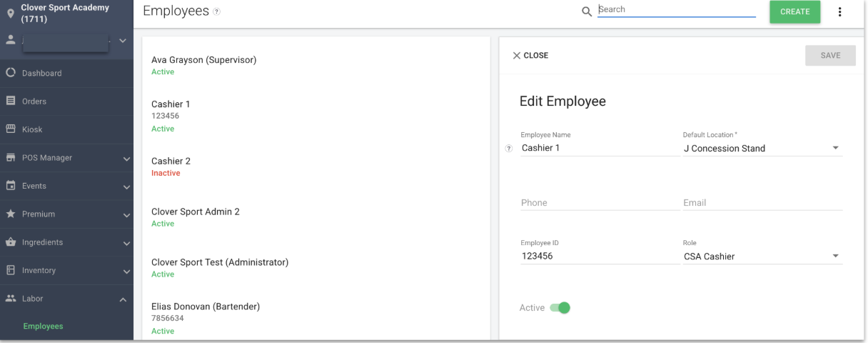This screenshot has height=343, width=868.
Task: Click the Dashboard gauge icon
Action: pos(11,73)
